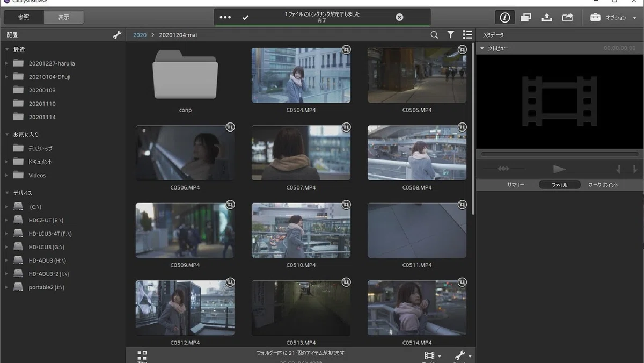This screenshot has height=363, width=644.
Task: Open the オプション dropdown arrow
Action: pyautogui.click(x=634, y=18)
